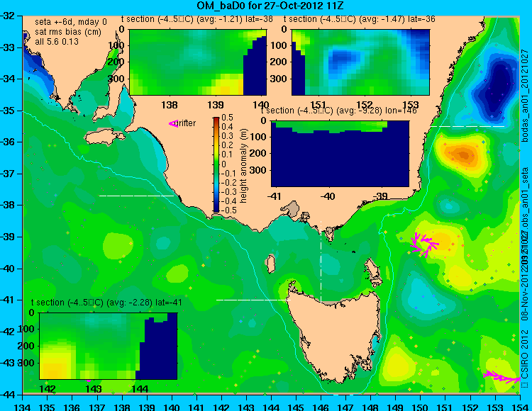The width and height of the screenshot is (532, 411).
Task: Click the 0.5 tick on the colorbar
Action: (227, 118)
